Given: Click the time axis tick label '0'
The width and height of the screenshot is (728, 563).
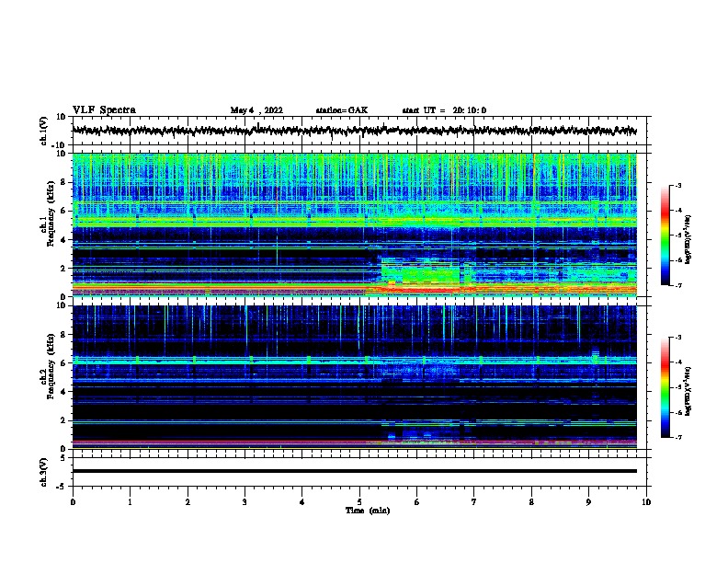Looking at the screenshot, I should tap(73, 502).
